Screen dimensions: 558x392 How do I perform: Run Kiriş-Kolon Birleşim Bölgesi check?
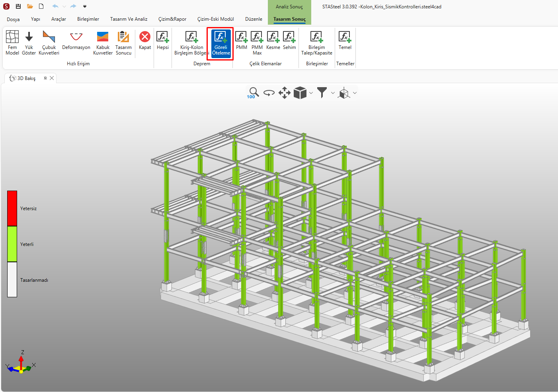(x=191, y=42)
